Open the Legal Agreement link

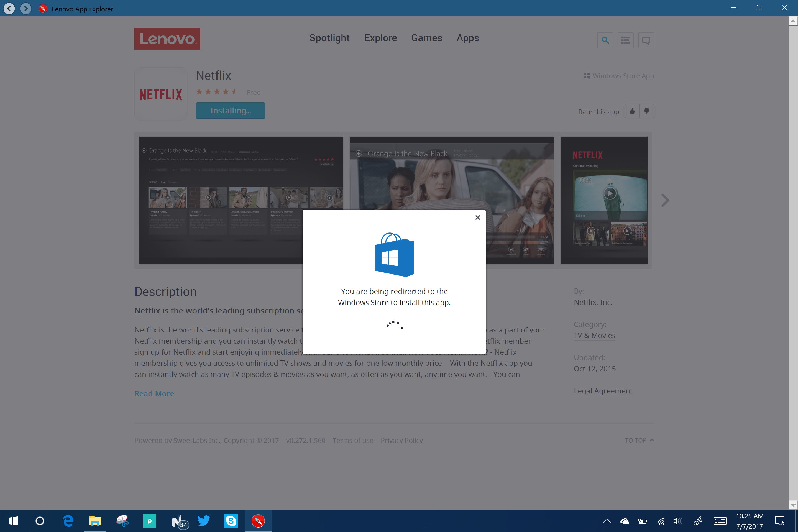[603, 390]
